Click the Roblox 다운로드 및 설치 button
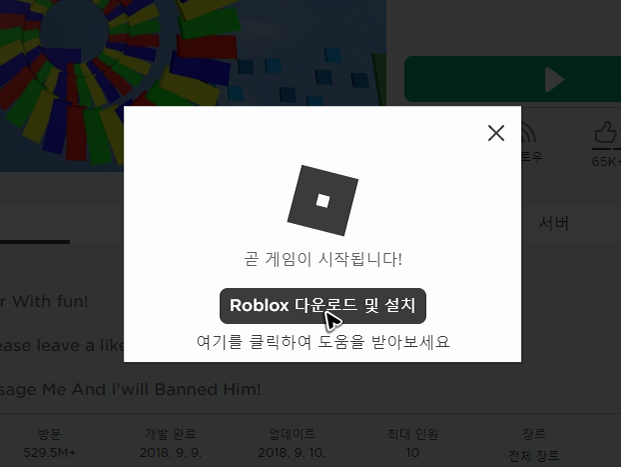Viewport: 621px width, 467px height. coord(323,306)
